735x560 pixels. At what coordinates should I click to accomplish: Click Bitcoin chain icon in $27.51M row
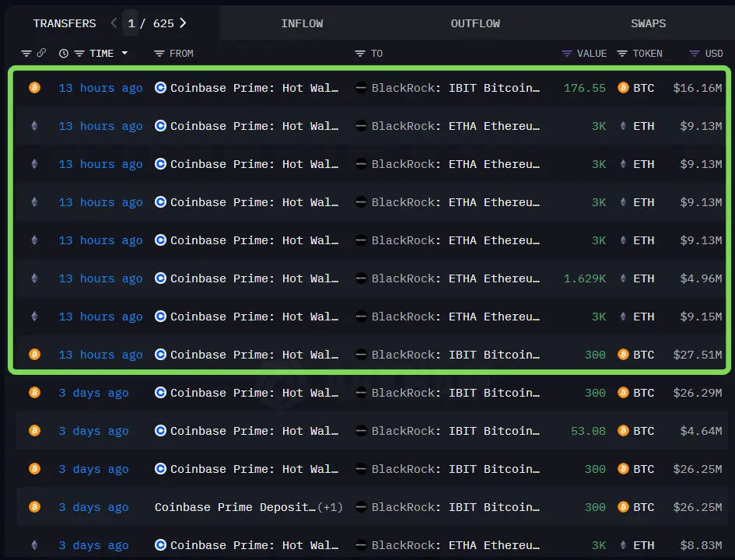34,354
